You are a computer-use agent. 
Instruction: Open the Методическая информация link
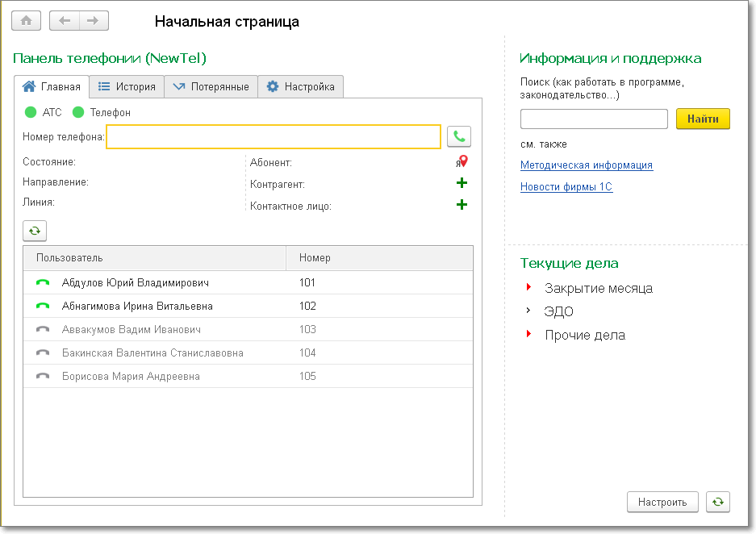586,165
